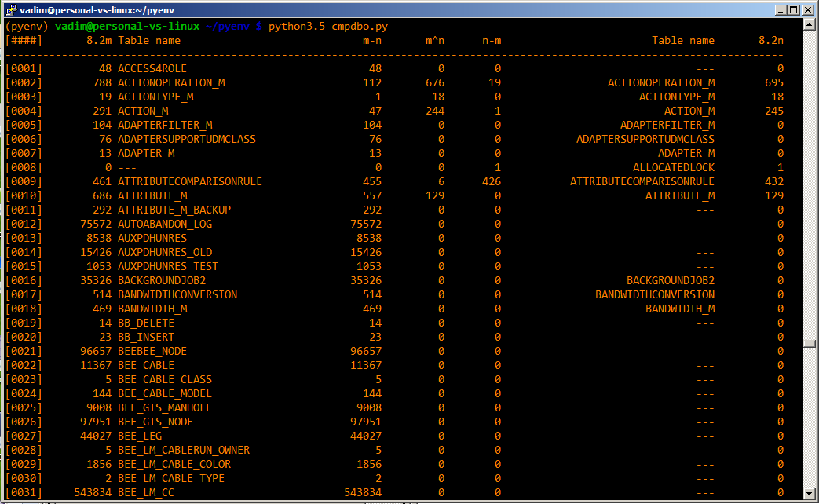Click the scrollbar up arrow
819x504 pixels.
pyautogui.click(x=809, y=26)
